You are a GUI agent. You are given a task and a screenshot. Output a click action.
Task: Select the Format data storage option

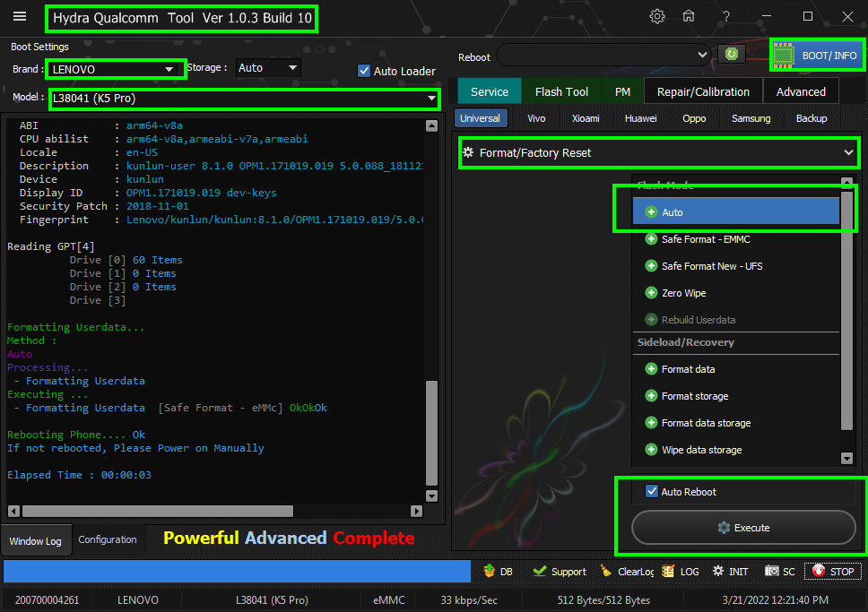pyautogui.click(x=735, y=423)
